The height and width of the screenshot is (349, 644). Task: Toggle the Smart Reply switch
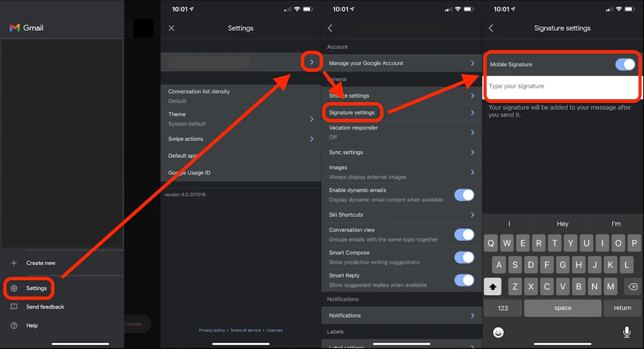pos(464,280)
